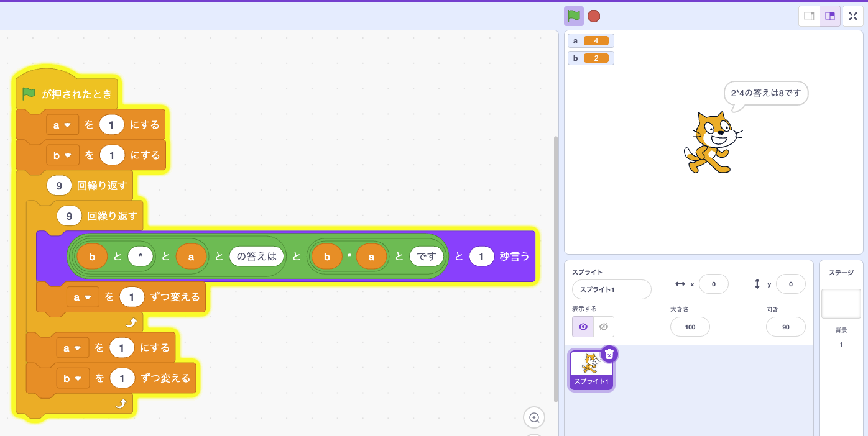Delete sprite スプライト1 with the trash icon
Screen dimensions: 868x436
point(609,355)
